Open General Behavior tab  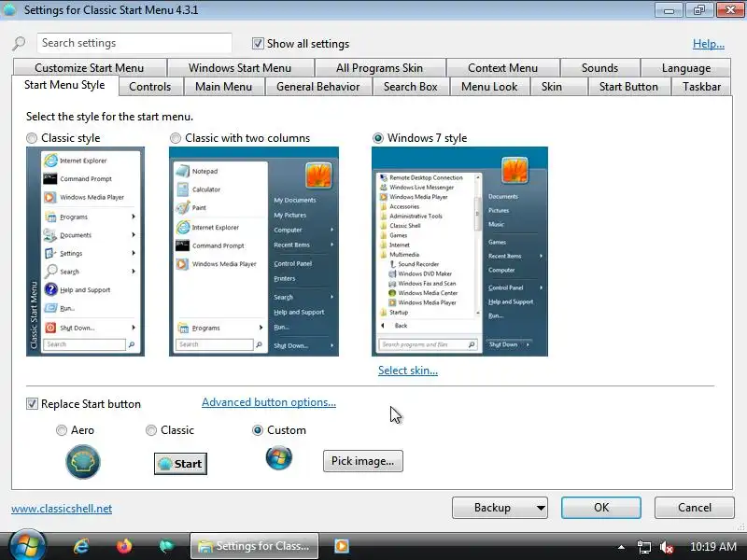pyautogui.click(x=318, y=87)
